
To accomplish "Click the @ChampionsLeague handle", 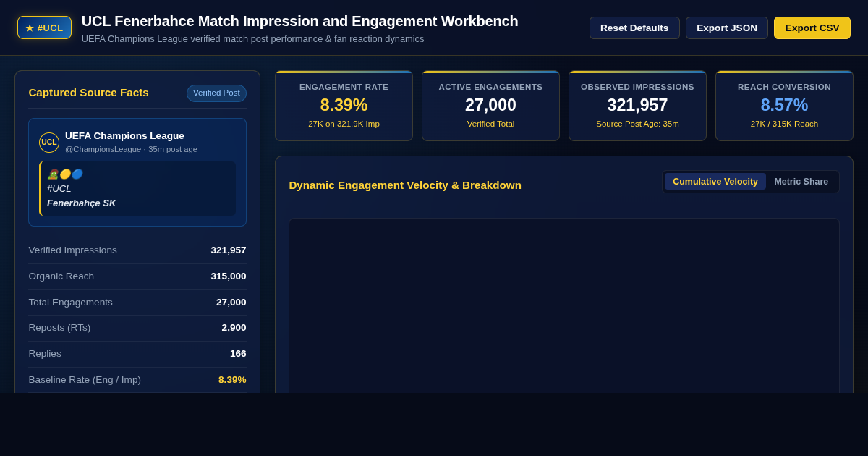I will (103, 149).
